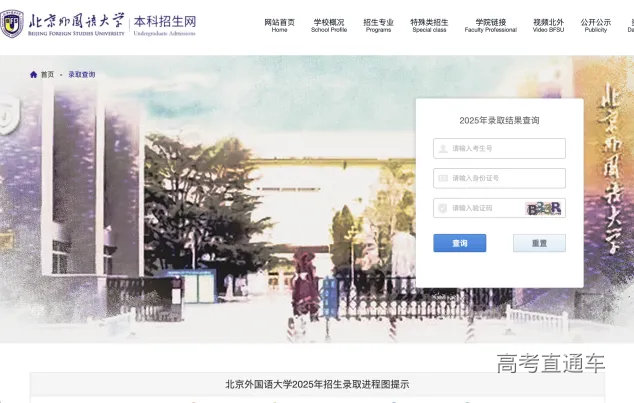Click the BFSU university crest logo

click(x=11, y=24)
